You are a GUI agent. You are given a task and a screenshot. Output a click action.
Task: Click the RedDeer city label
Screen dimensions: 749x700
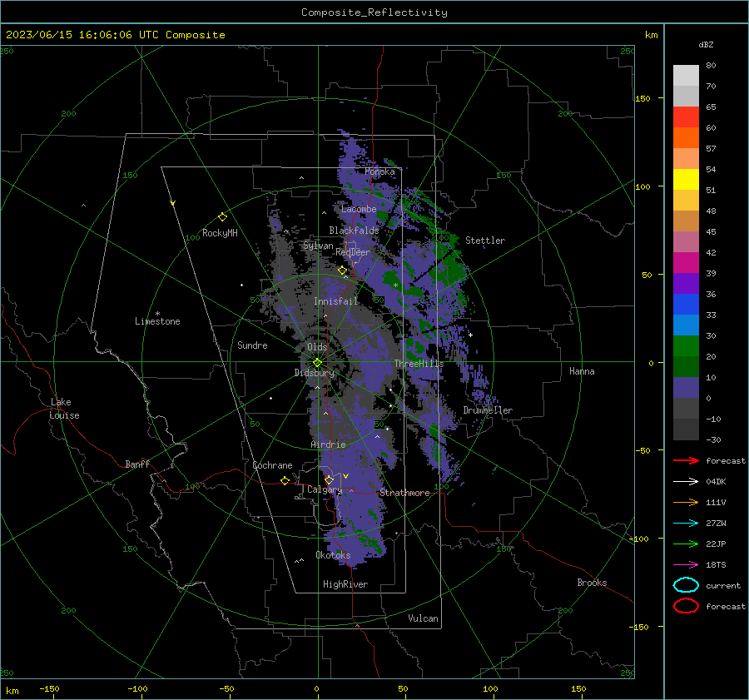pyautogui.click(x=353, y=252)
